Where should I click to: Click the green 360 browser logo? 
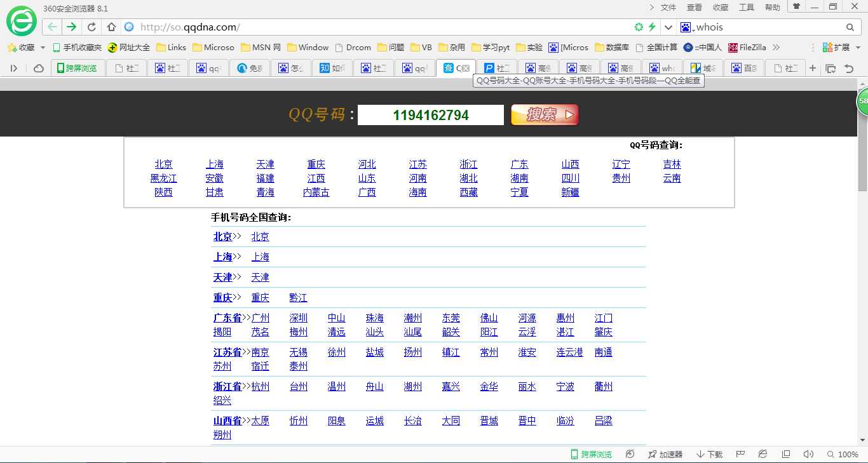coord(22,21)
